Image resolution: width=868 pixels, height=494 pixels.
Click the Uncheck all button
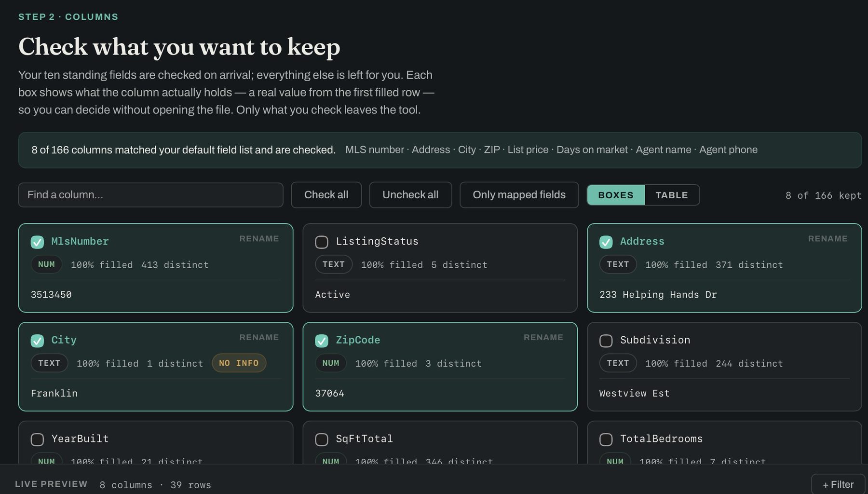[410, 195]
